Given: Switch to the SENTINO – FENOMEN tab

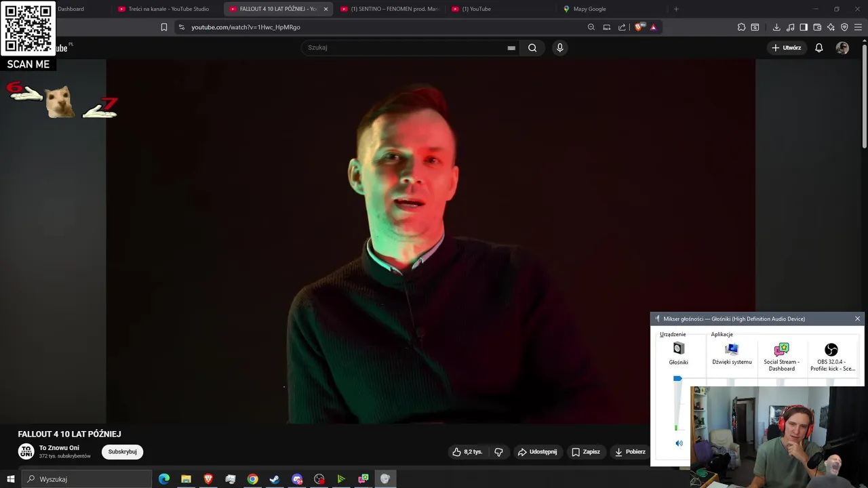Looking at the screenshot, I should [390, 9].
